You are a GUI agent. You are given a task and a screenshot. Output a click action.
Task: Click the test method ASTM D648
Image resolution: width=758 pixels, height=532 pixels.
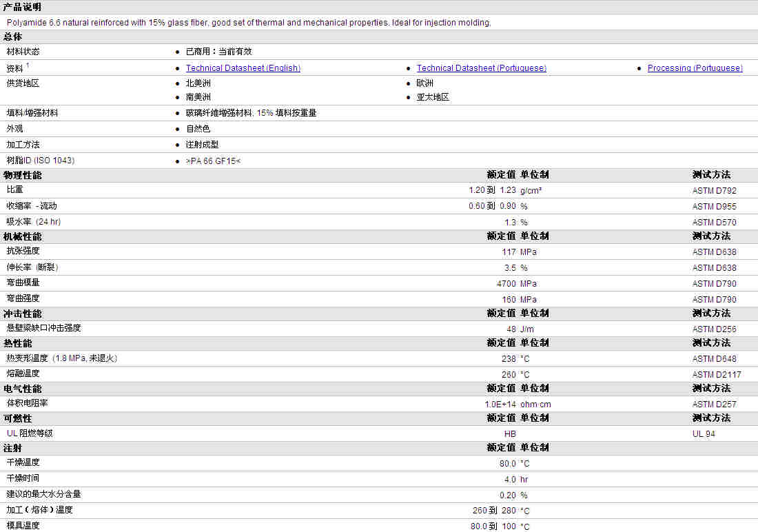pyautogui.click(x=715, y=359)
